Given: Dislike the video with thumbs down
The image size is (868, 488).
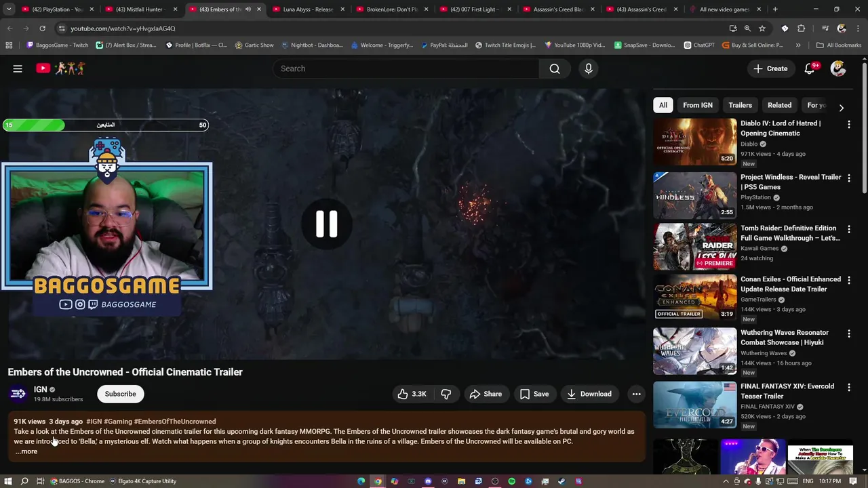Looking at the screenshot, I should click(x=446, y=394).
